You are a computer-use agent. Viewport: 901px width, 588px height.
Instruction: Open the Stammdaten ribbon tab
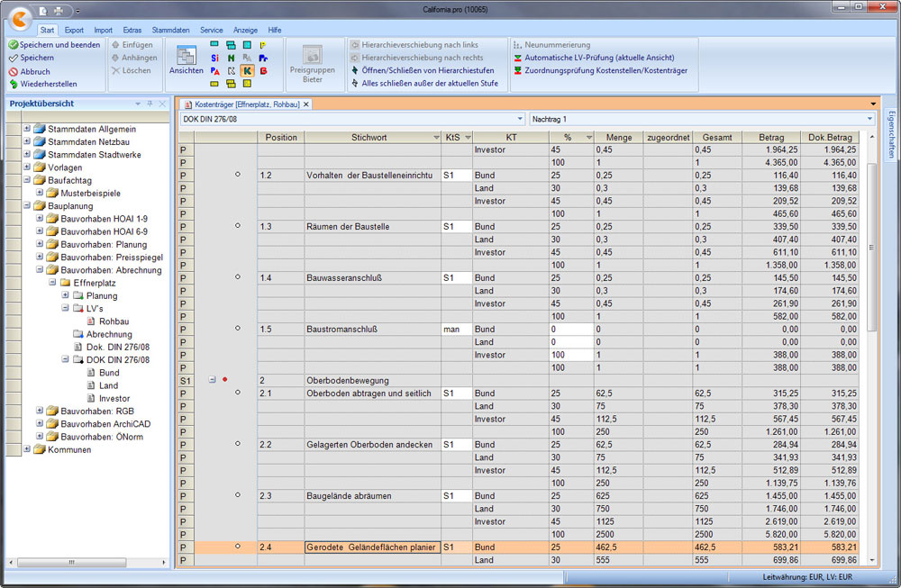pyautogui.click(x=169, y=30)
